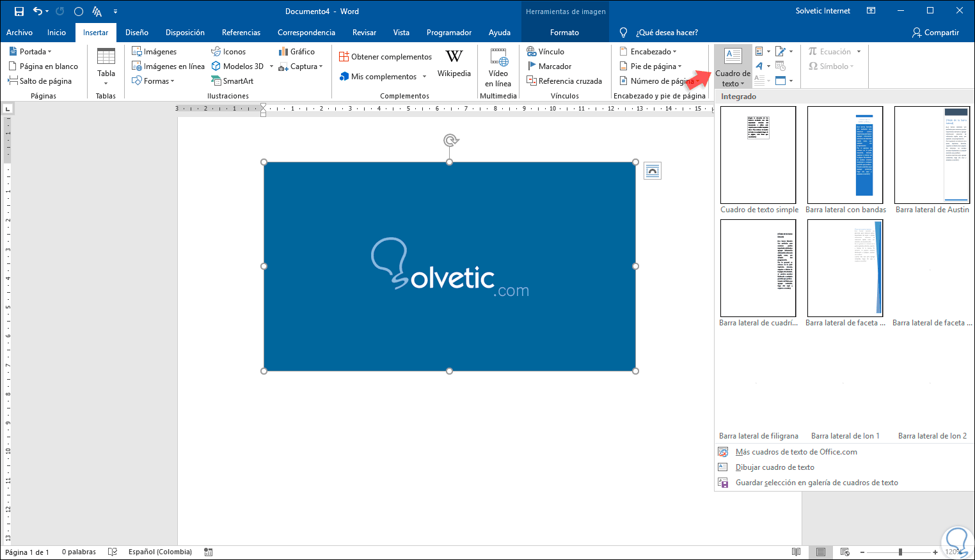Switch to the Inicio tab
The image size is (975, 560).
coord(56,33)
